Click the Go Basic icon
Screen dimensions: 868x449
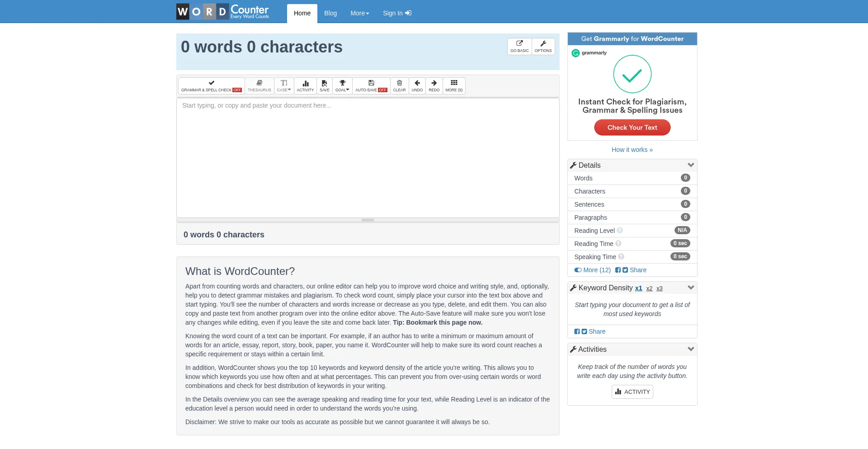coord(519,44)
